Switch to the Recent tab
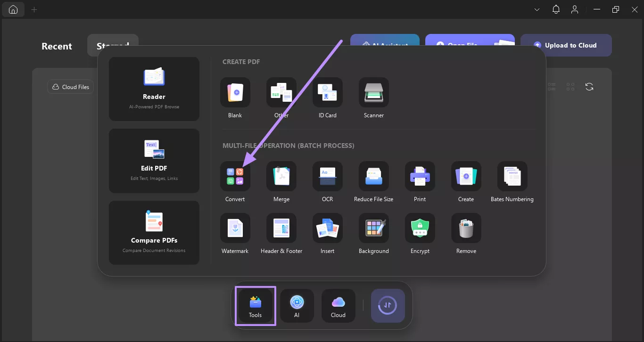 point(57,46)
